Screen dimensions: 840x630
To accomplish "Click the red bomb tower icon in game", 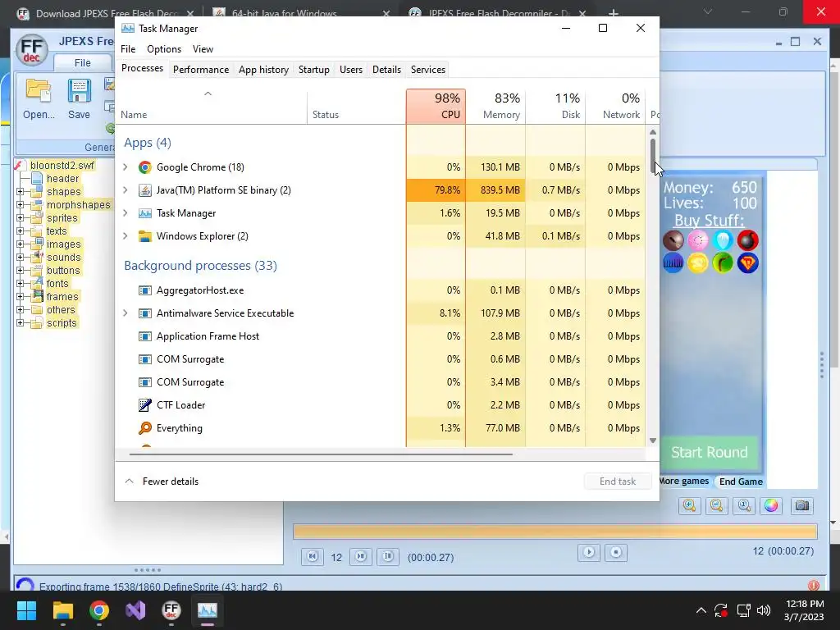I will [x=748, y=240].
